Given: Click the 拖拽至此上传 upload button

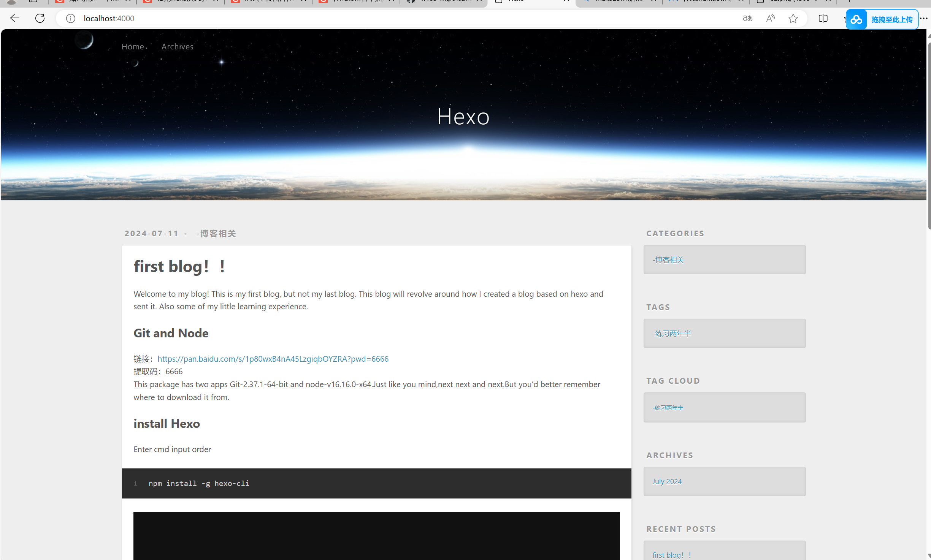Looking at the screenshot, I should point(892,19).
